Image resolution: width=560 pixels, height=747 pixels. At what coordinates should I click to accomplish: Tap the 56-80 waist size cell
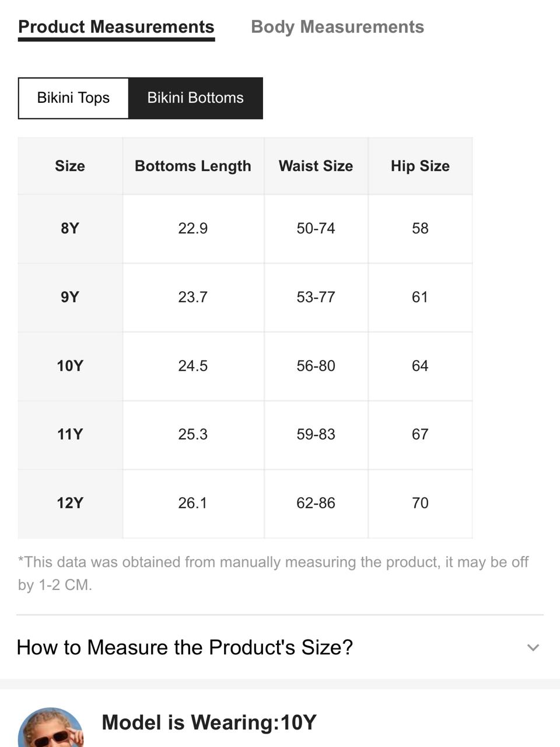(316, 366)
